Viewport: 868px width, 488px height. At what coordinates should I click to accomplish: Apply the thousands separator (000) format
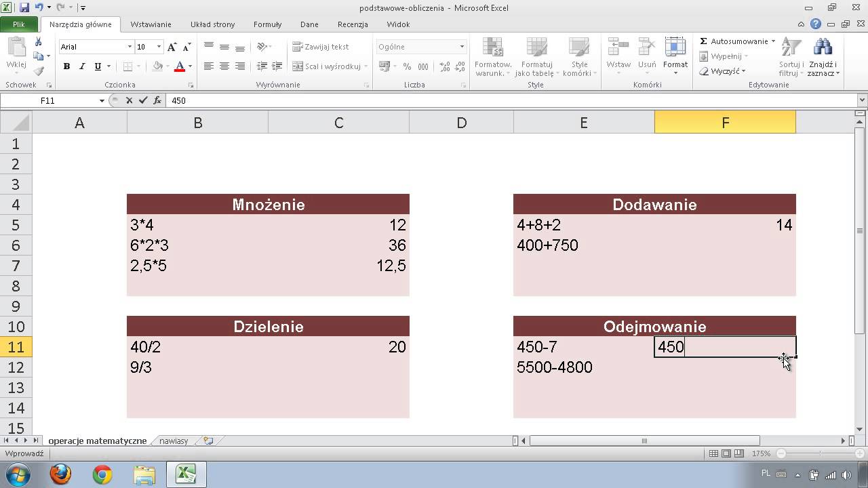coord(423,66)
